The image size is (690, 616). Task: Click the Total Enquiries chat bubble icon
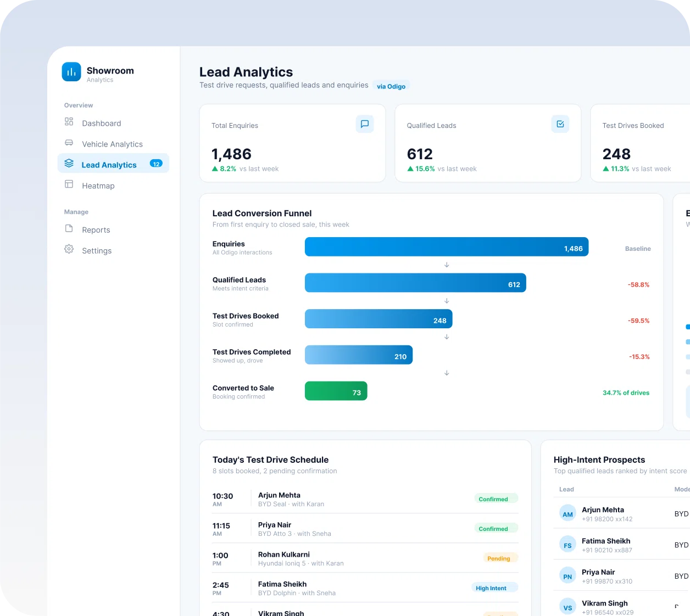tap(365, 124)
